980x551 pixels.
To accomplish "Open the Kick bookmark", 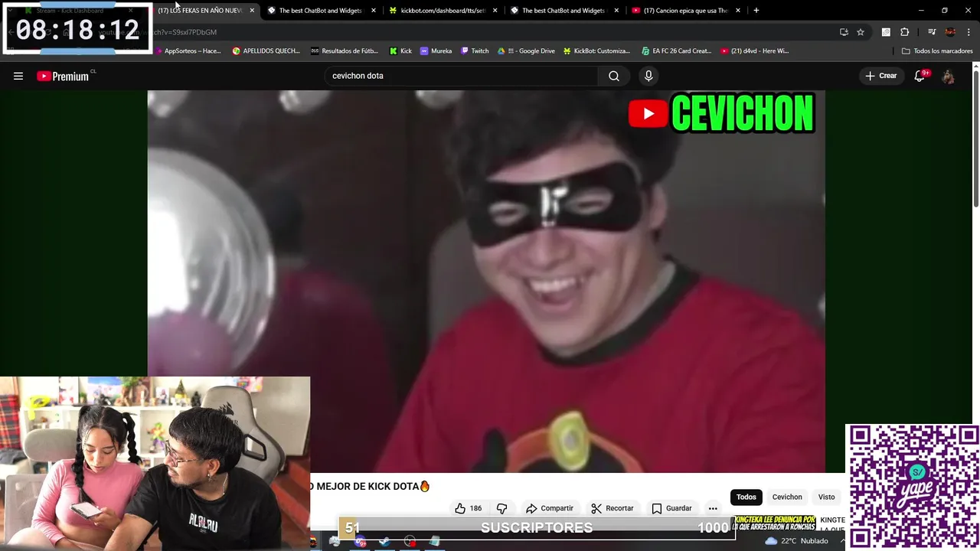I will point(400,51).
